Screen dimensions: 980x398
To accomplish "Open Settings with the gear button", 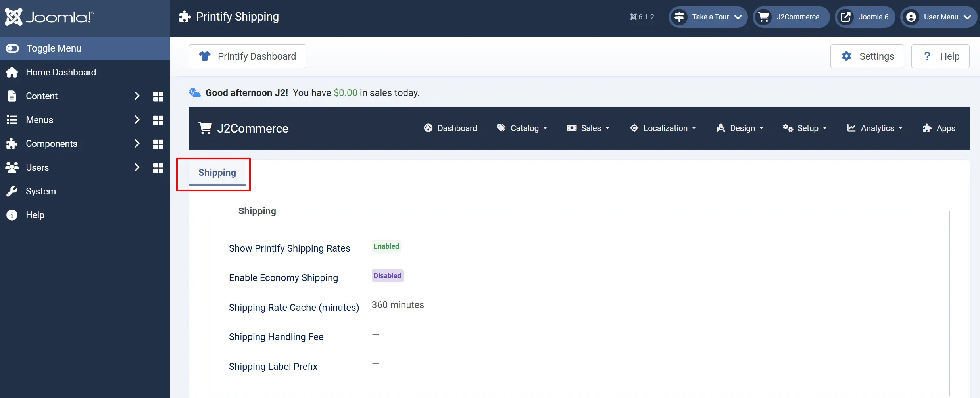I will coord(867,56).
